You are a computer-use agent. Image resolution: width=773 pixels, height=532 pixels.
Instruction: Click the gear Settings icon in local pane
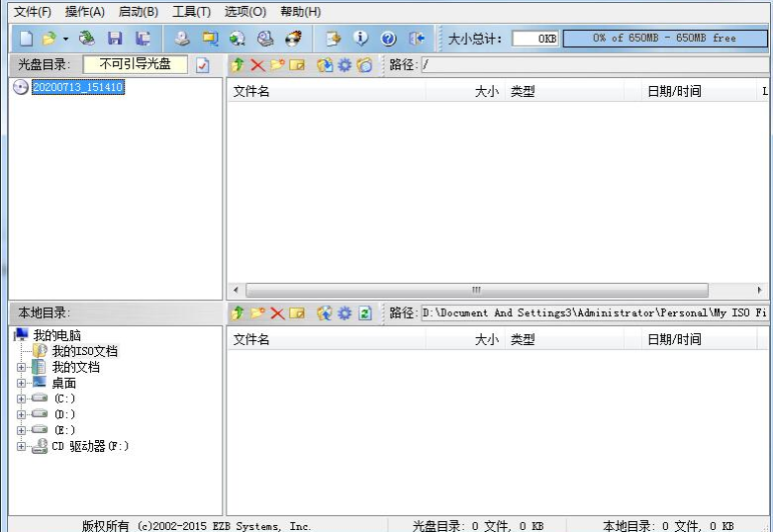344,312
